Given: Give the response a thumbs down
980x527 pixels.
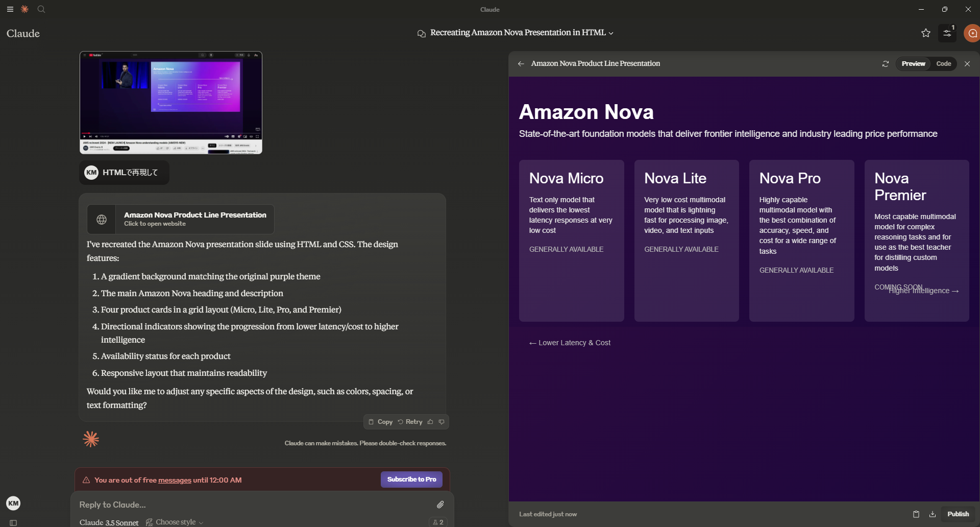Looking at the screenshot, I should coord(442,422).
